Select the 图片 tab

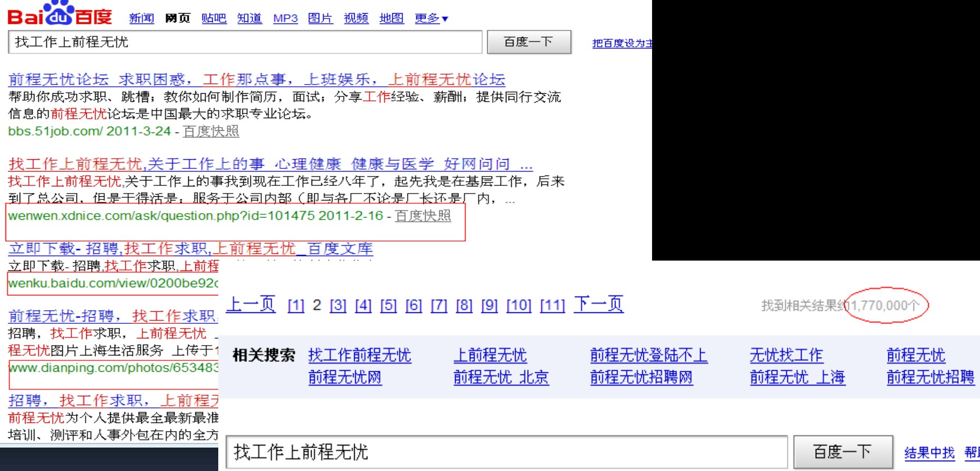320,19
